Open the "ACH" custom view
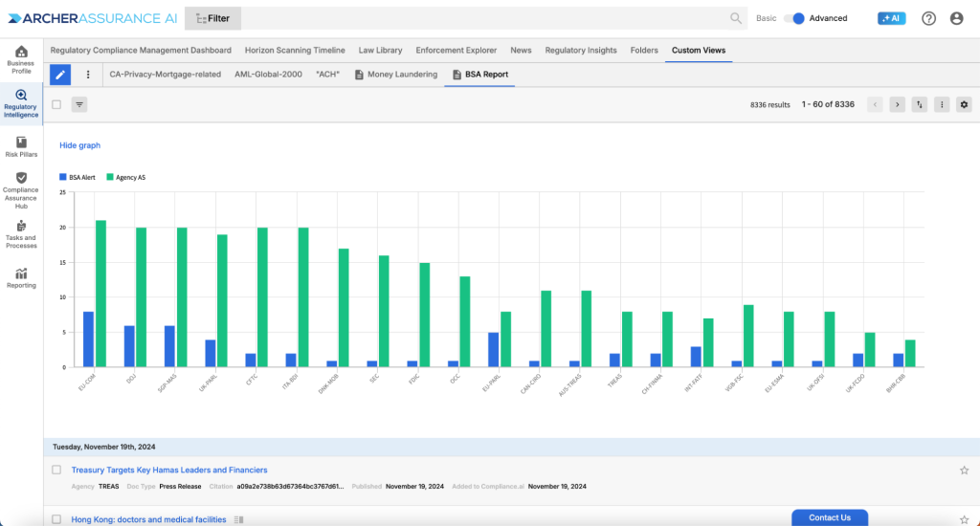 [327, 75]
